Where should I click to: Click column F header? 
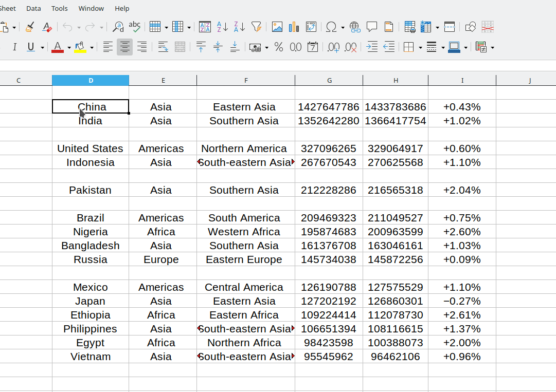(246, 80)
